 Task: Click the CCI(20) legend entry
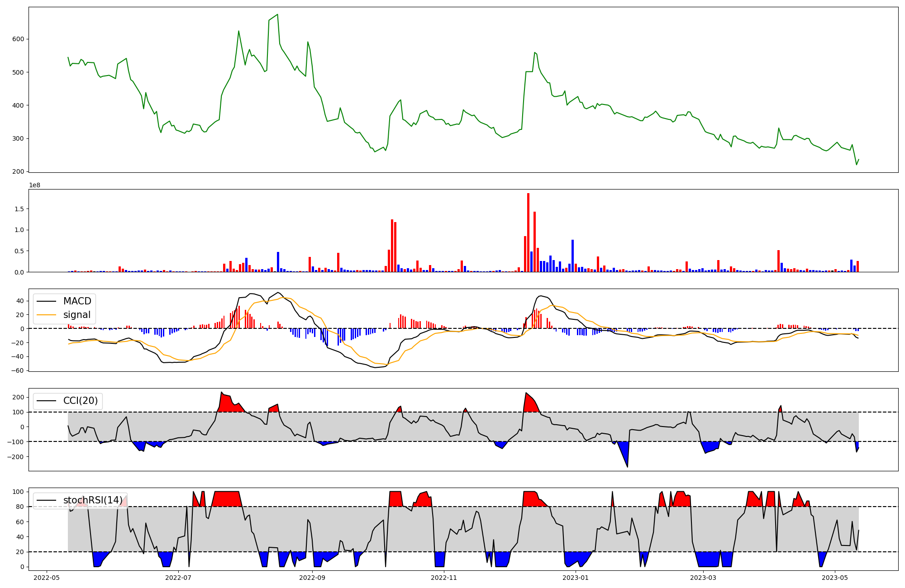pos(80,401)
